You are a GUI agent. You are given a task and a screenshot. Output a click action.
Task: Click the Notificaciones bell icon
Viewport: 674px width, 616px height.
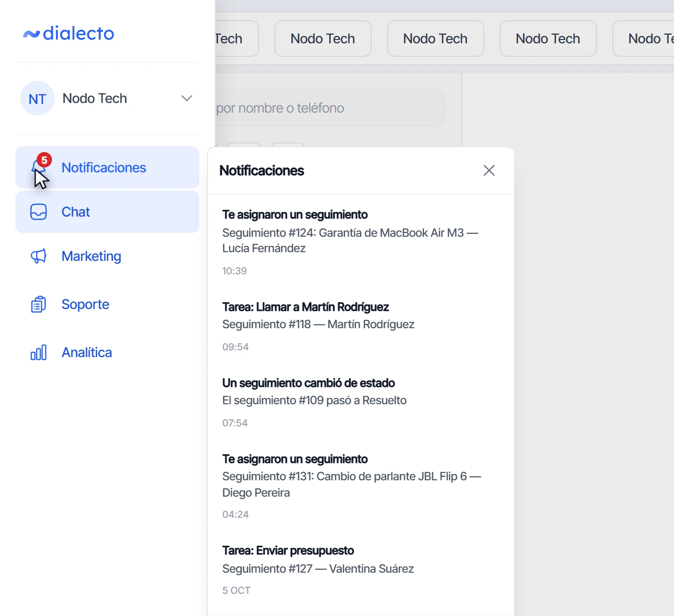click(39, 167)
